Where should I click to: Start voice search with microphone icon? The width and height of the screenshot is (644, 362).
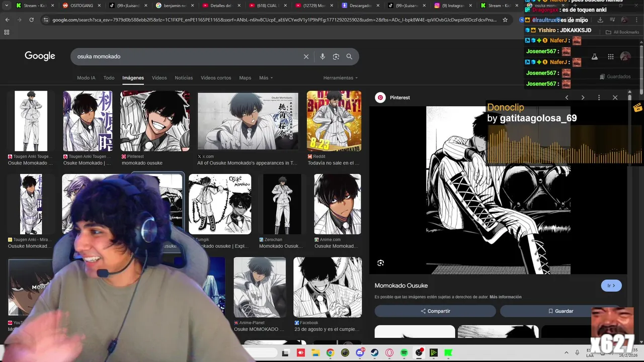pos(323,57)
